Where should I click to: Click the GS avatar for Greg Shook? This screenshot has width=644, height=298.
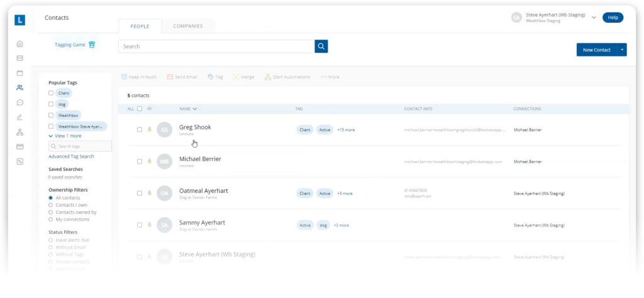pos(164,130)
